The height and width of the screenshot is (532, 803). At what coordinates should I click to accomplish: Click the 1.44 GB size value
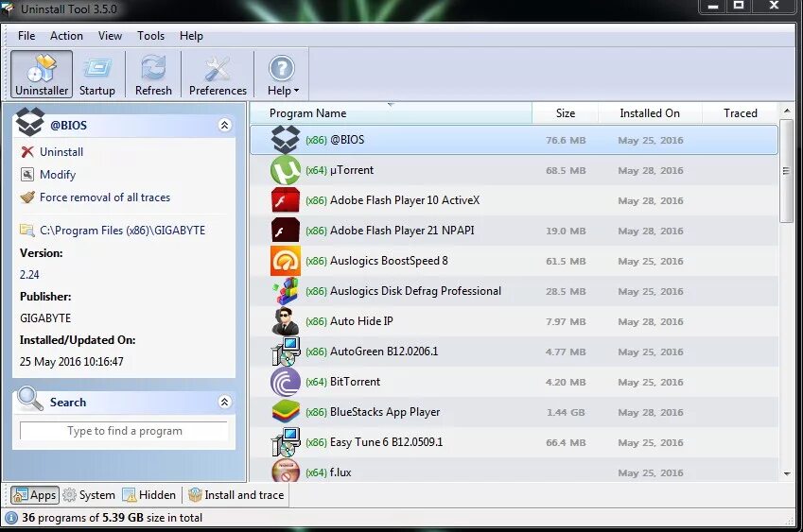(x=566, y=412)
